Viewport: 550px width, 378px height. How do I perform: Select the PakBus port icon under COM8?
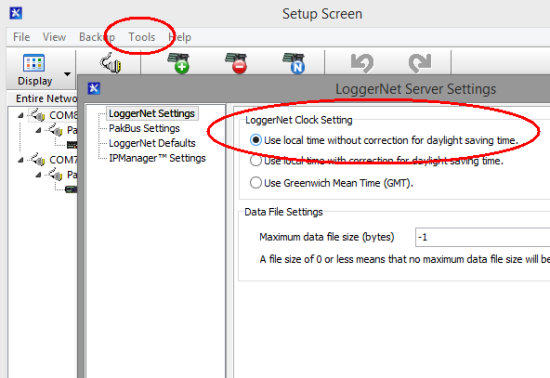coord(56,130)
